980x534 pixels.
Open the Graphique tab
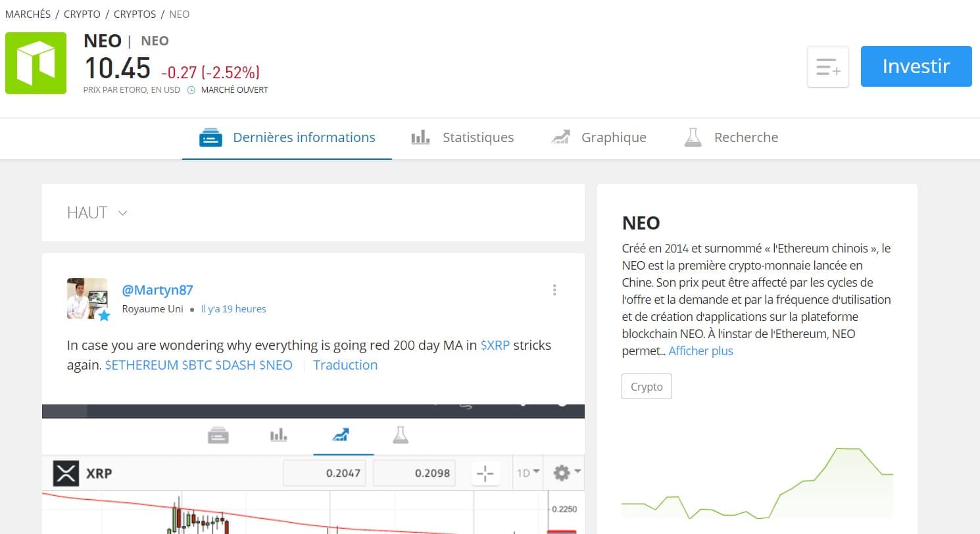tap(599, 138)
